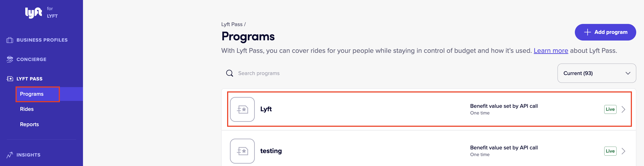Expand the Lyft program row chevron
The height and width of the screenshot is (166, 644).
[x=623, y=110]
